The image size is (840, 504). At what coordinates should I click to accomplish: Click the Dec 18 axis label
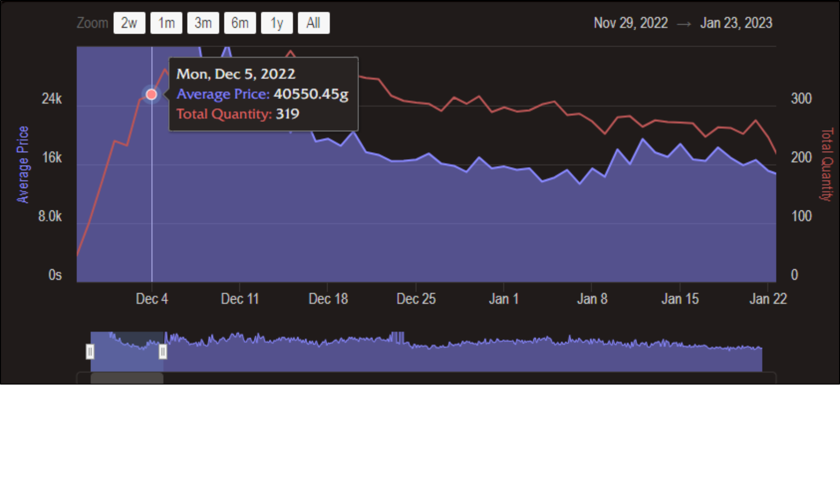[x=328, y=299]
